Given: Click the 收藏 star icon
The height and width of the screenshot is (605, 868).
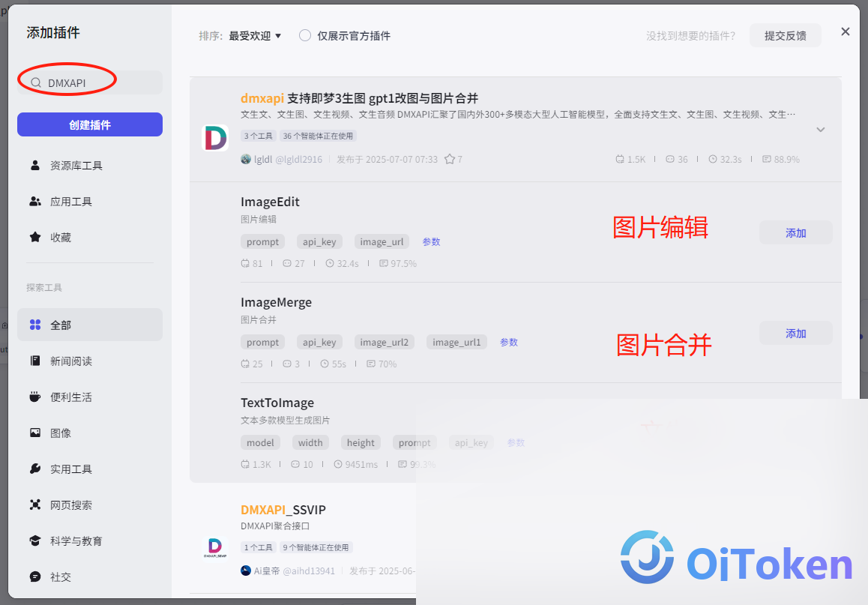Looking at the screenshot, I should [x=35, y=237].
